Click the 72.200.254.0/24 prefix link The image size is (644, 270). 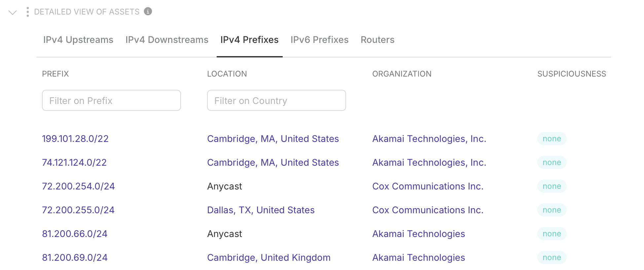coord(78,186)
